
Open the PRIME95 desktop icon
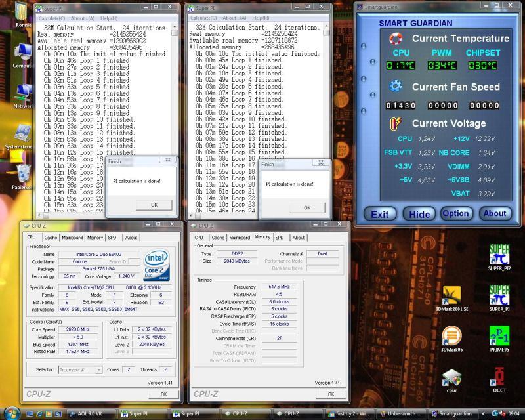tap(499, 339)
